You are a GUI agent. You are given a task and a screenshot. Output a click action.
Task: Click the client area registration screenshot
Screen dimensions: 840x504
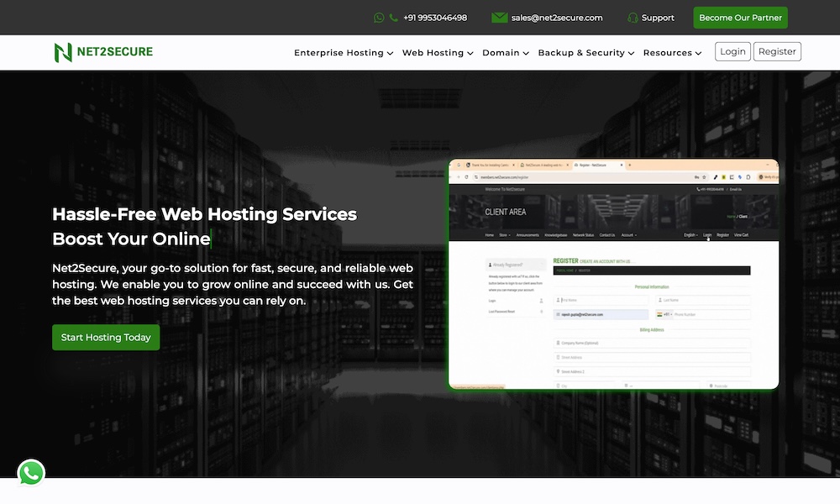613,275
